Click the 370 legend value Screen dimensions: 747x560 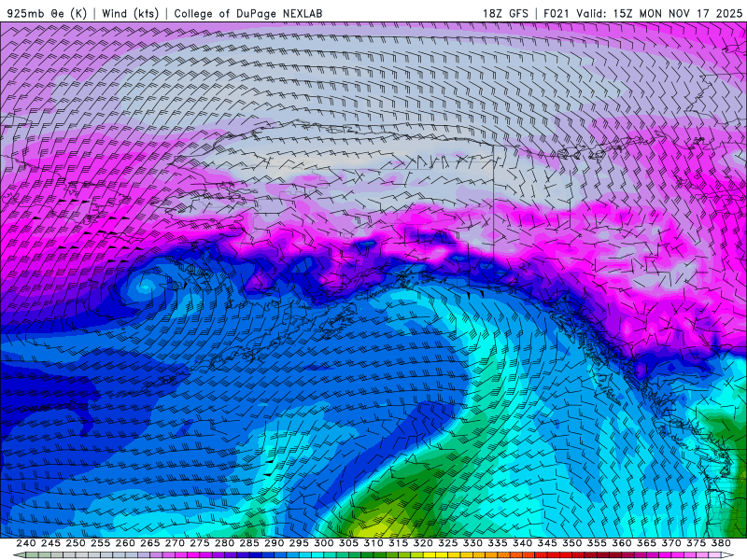click(671, 543)
